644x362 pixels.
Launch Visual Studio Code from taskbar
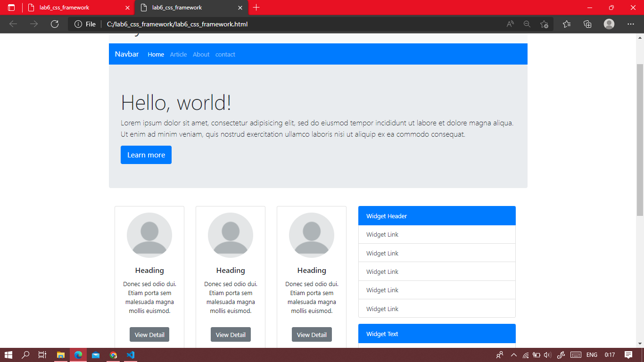click(x=131, y=355)
